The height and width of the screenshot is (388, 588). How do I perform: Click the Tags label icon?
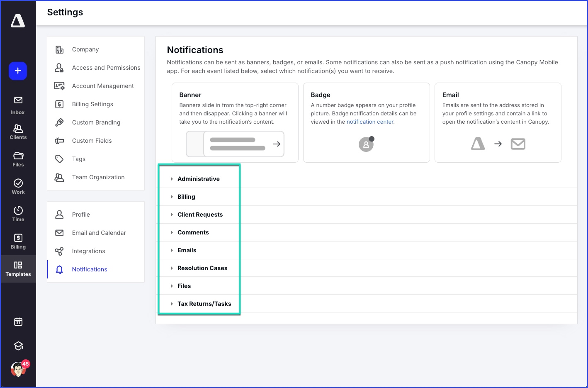coord(59,159)
